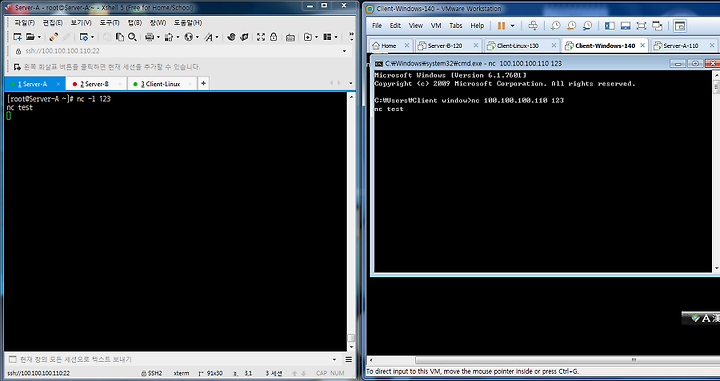
Task: Click the Paste clipboard icon in Xshell toolbar
Action: pos(120,37)
